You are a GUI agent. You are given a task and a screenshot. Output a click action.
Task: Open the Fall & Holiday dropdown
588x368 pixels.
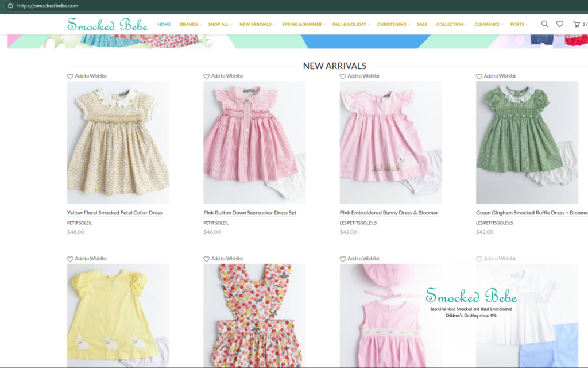click(x=351, y=24)
